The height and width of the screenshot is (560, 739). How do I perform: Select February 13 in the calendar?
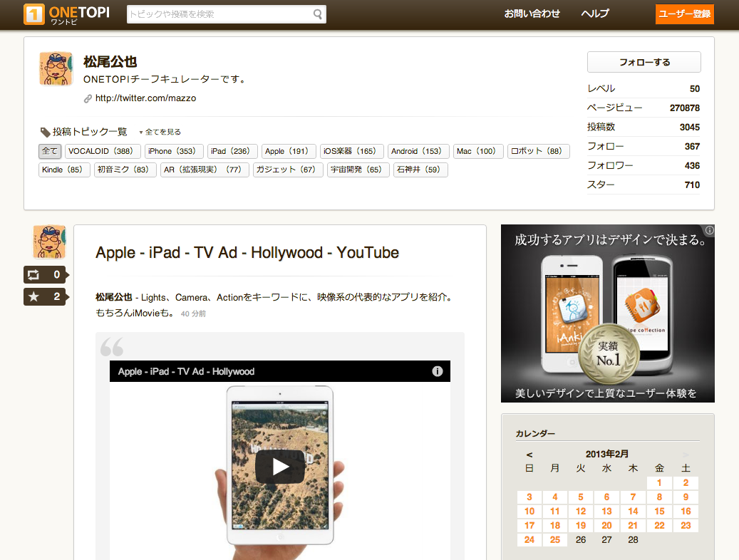[x=606, y=511]
